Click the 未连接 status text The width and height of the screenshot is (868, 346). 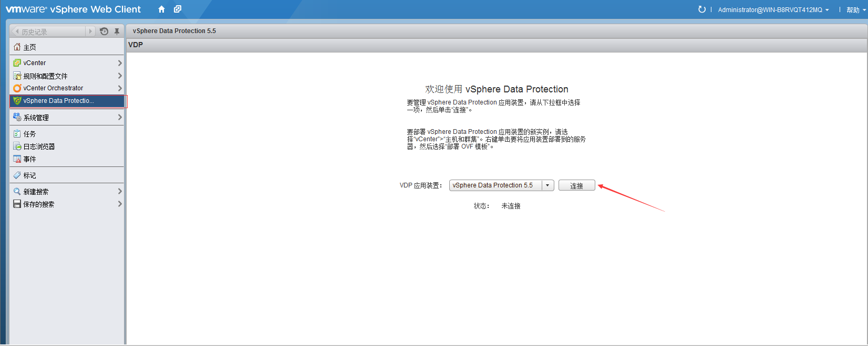511,206
